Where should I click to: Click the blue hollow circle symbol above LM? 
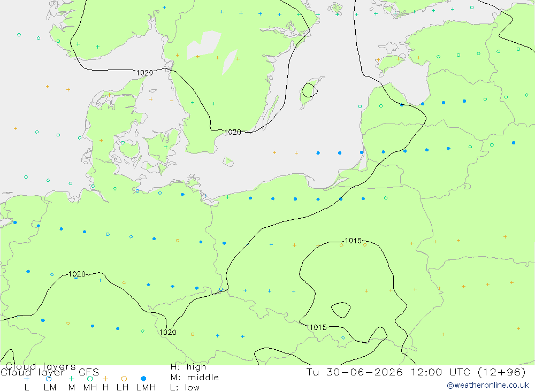(x=49, y=379)
